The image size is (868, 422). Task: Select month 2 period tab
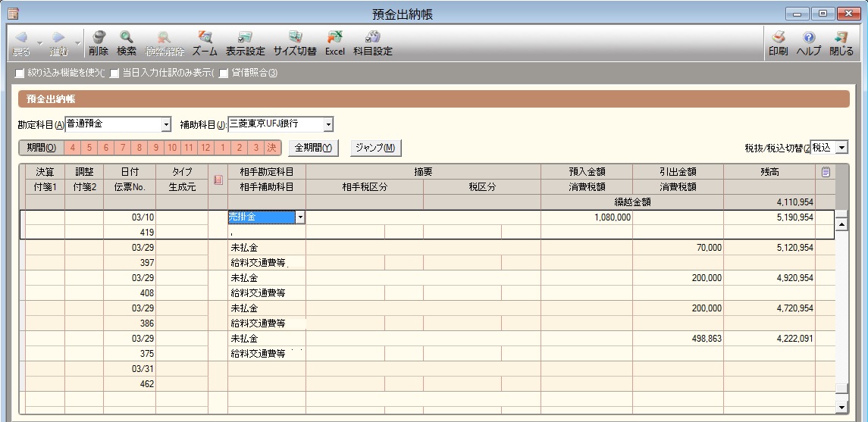pyautogui.click(x=239, y=148)
